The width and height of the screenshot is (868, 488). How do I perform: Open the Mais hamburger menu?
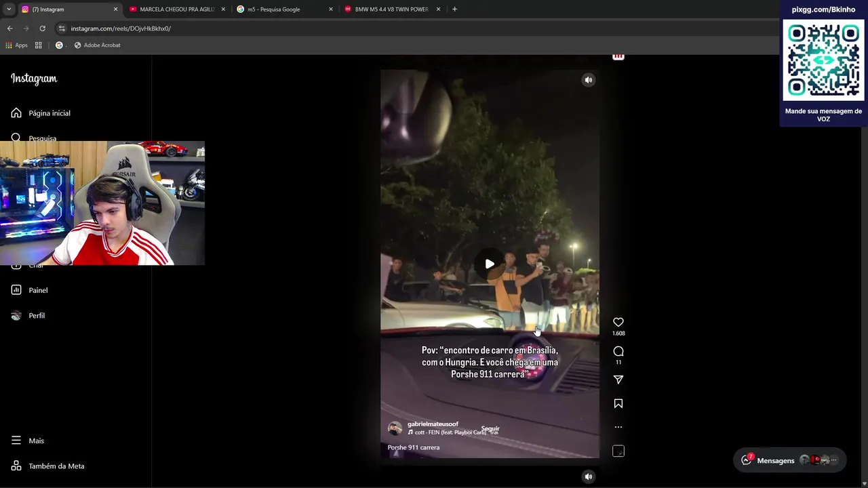point(28,441)
